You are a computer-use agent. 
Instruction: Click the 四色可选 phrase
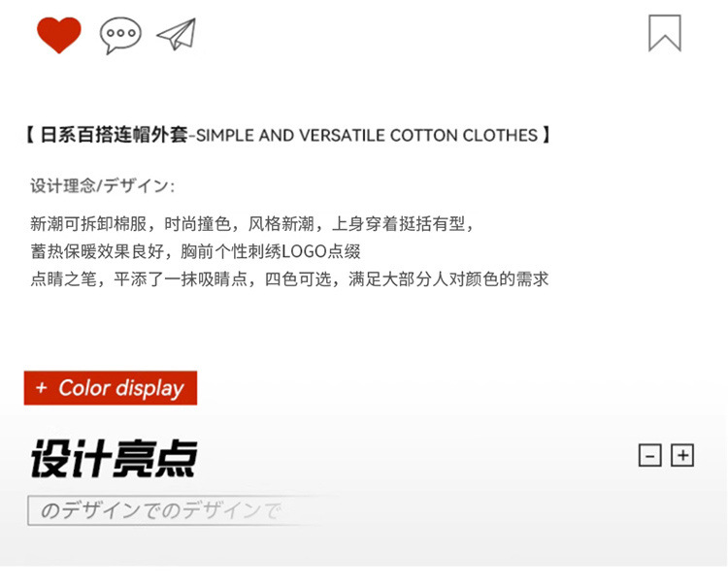tap(298, 279)
